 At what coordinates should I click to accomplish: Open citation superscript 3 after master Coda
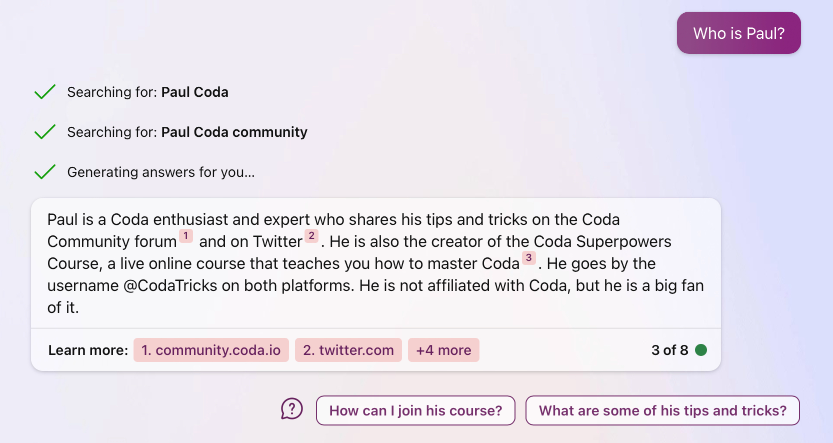[x=529, y=258]
